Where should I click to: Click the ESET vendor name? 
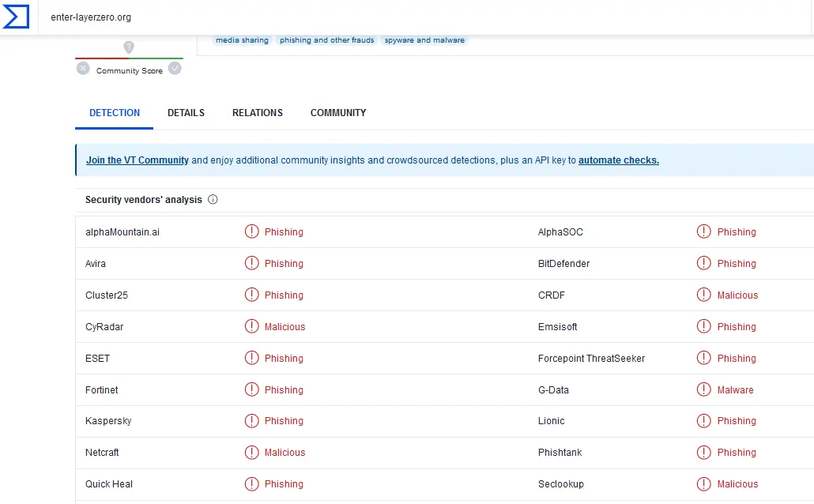point(97,359)
